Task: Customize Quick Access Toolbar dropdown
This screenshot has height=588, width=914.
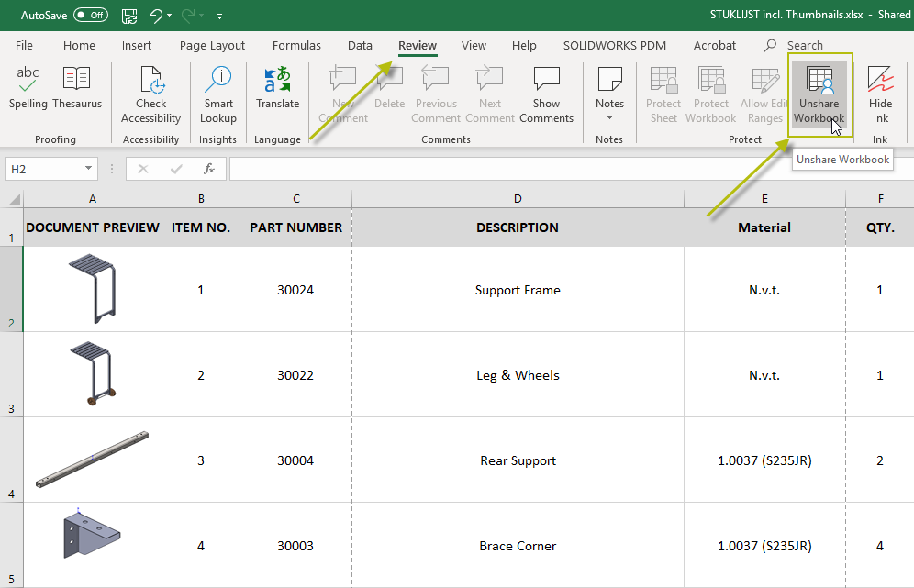Action: 219,17
